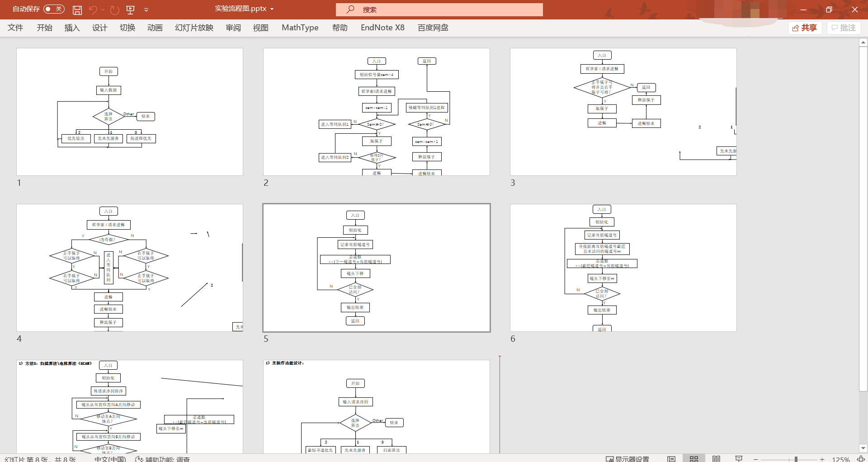Expand the Customize Quick Access Toolbar dropdown
This screenshot has height=462, width=868.
(146, 9)
